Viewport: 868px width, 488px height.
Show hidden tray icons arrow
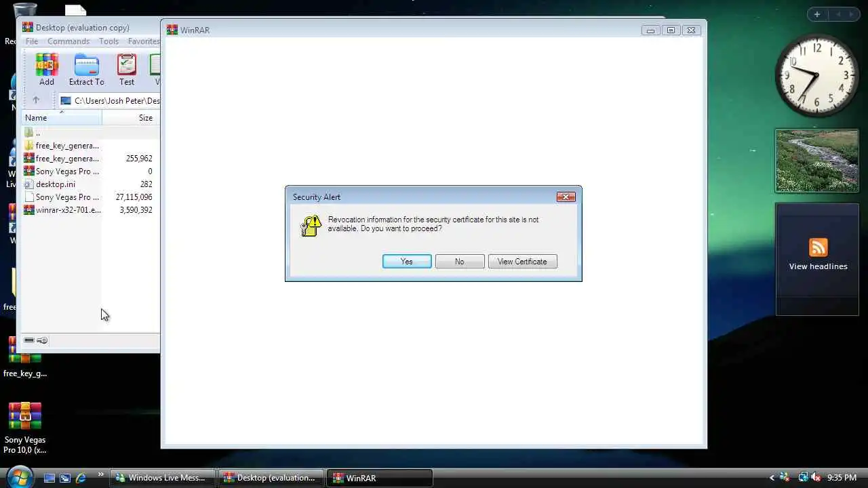pos(771,478)
